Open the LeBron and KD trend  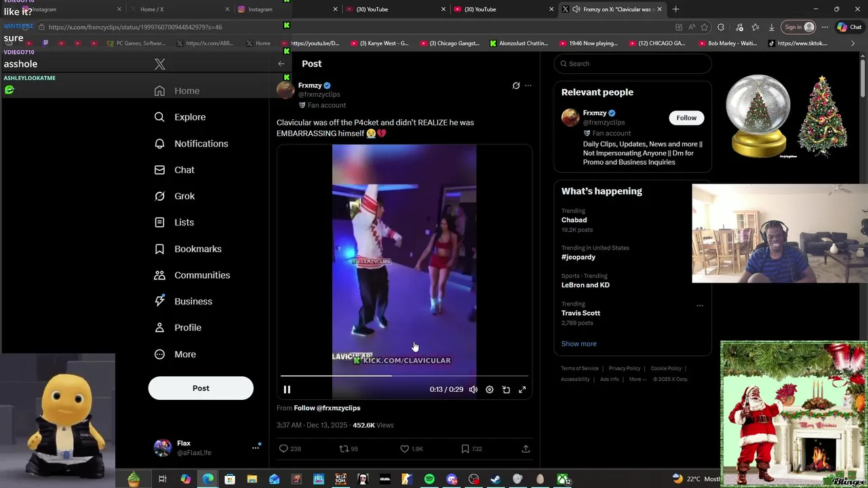point(585,285)
